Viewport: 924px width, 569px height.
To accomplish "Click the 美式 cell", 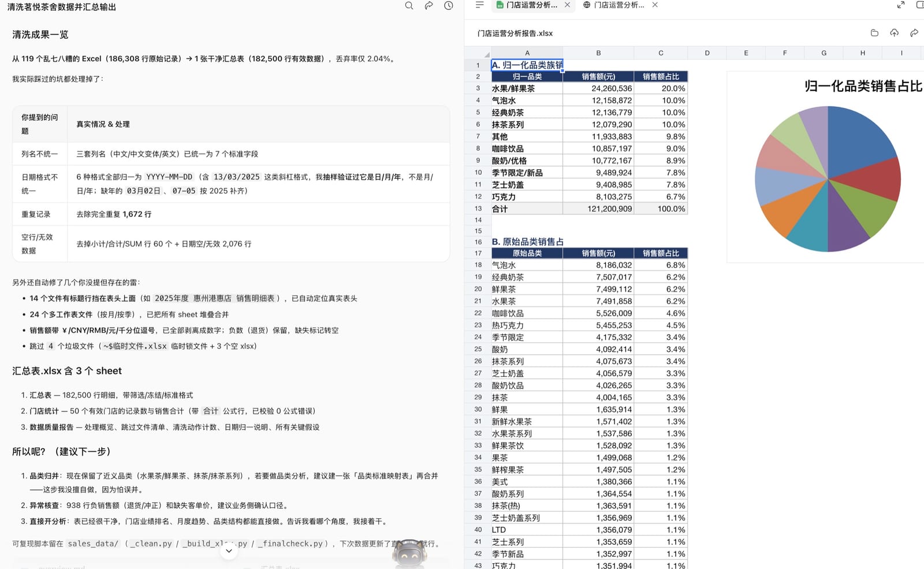I will click(527, 482).
